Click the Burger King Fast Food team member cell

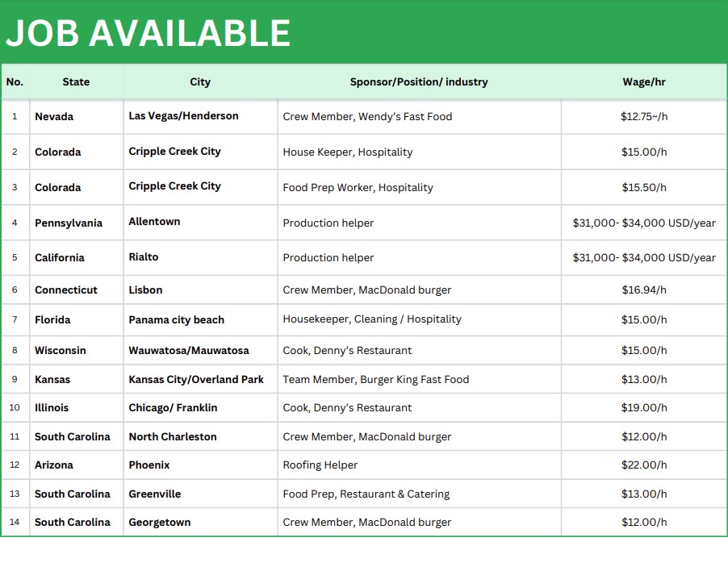click(375, 380)
